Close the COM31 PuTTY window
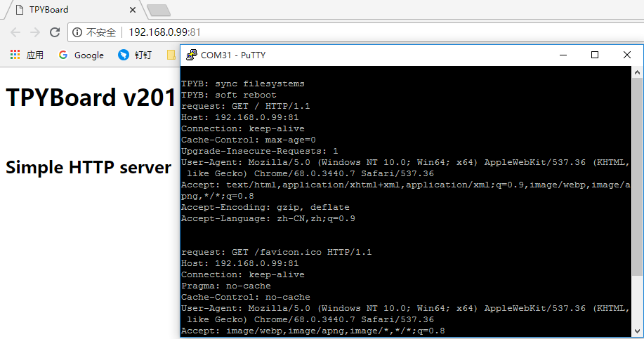Image resolution: width=644 pixels, height=339 pixels. click(627, 55)
